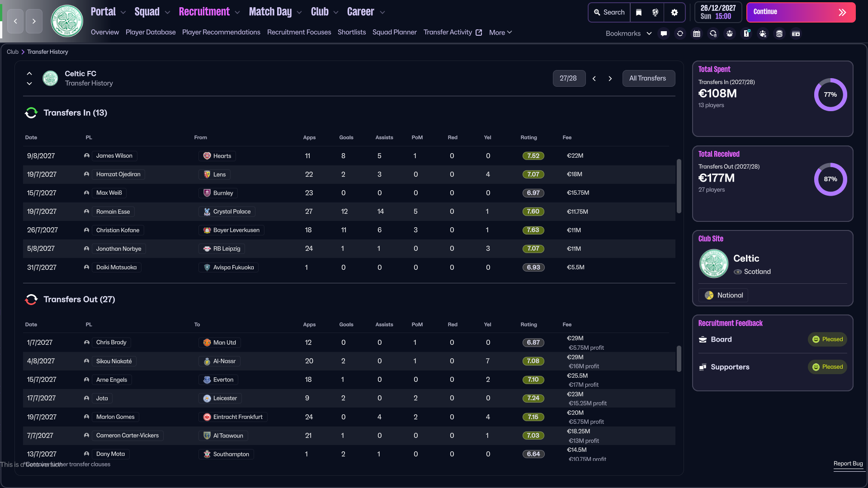The width and height of the screenshot is (868, 488).
Task: Go to previous season arrow
Action: [594, 78]
